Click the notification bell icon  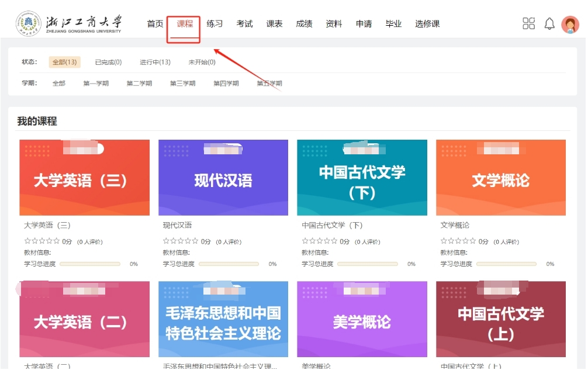[549, 23]
